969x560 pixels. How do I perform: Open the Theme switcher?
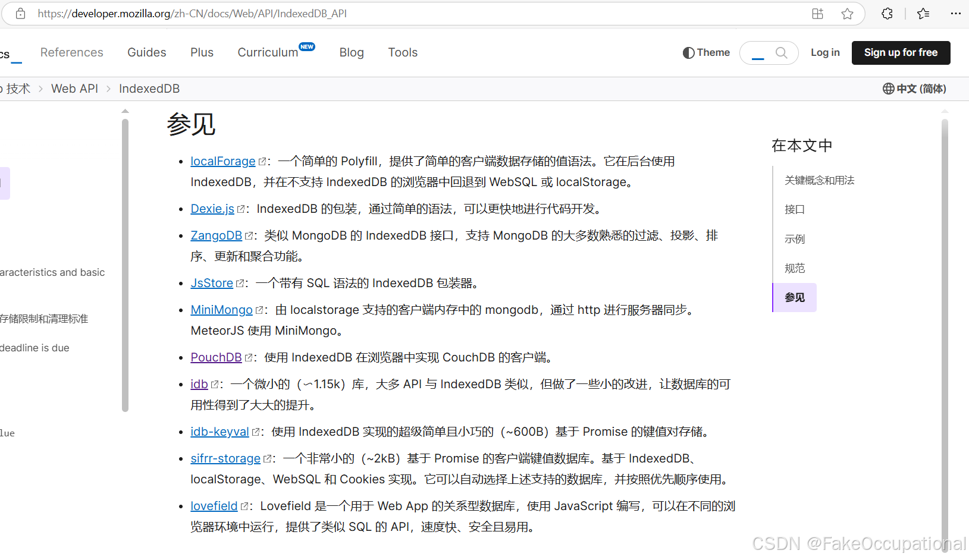click(x=706, y=53)
